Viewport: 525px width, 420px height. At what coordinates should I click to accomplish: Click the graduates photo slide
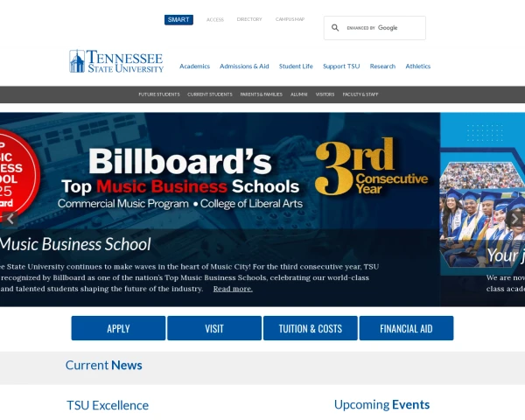click(x=482, y=209)
